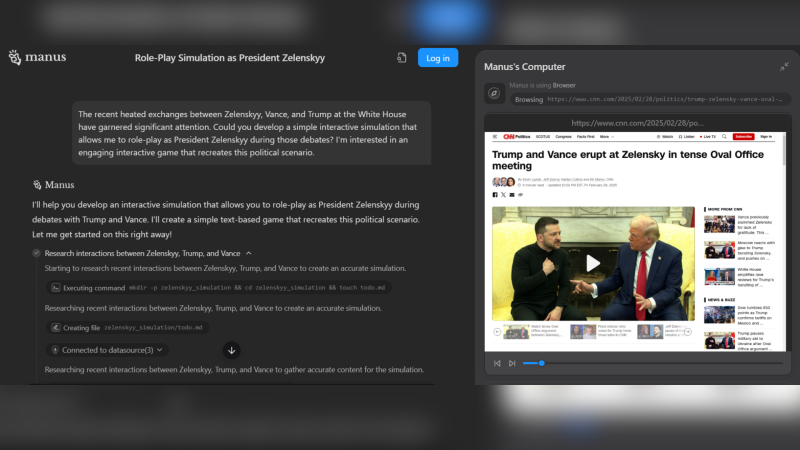
Task: Click the Watch link in the CNN header
Action: (x=665, y=137)
